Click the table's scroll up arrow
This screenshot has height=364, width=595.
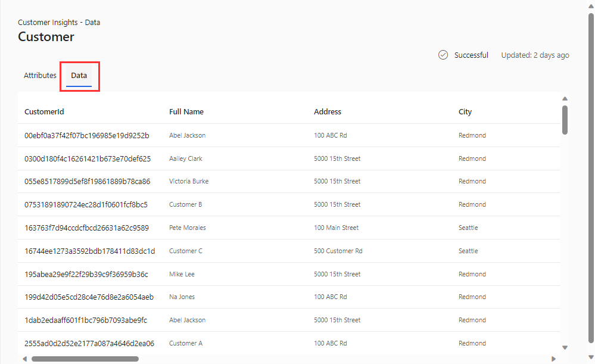[x=565, y=99]
